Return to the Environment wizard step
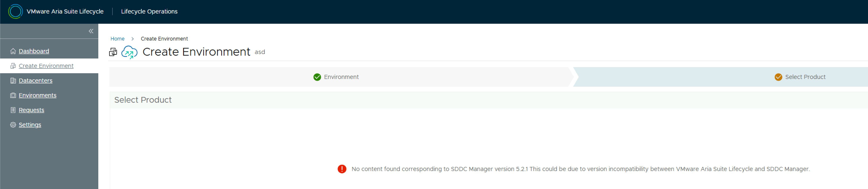The image size is (868, 189). (x=341, y=77)
